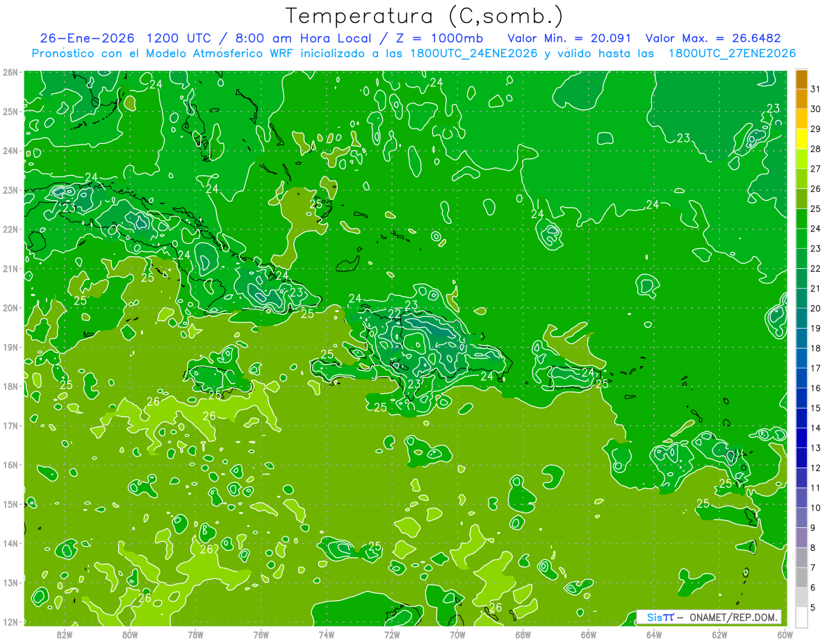The width and height of the screenshot is (834, 644).
Task: Click '1800UTC_27ENE2026' valid-until timestamp
Action: pyautogui.click(x=732, y=53)
